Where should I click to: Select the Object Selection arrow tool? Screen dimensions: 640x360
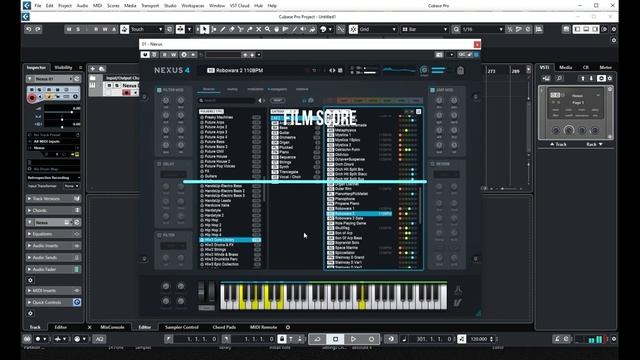(204, 29)
